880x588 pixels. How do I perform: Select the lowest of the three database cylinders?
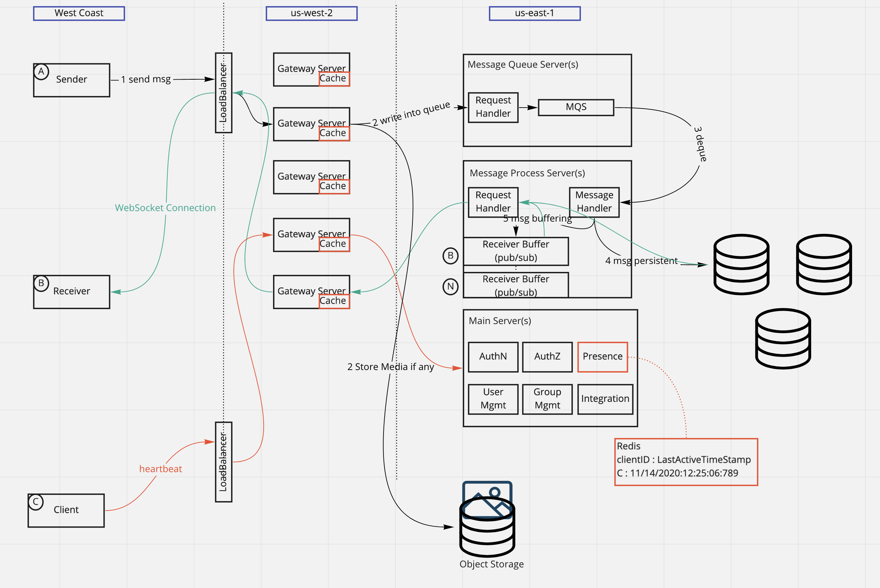(x=783, y=339)
